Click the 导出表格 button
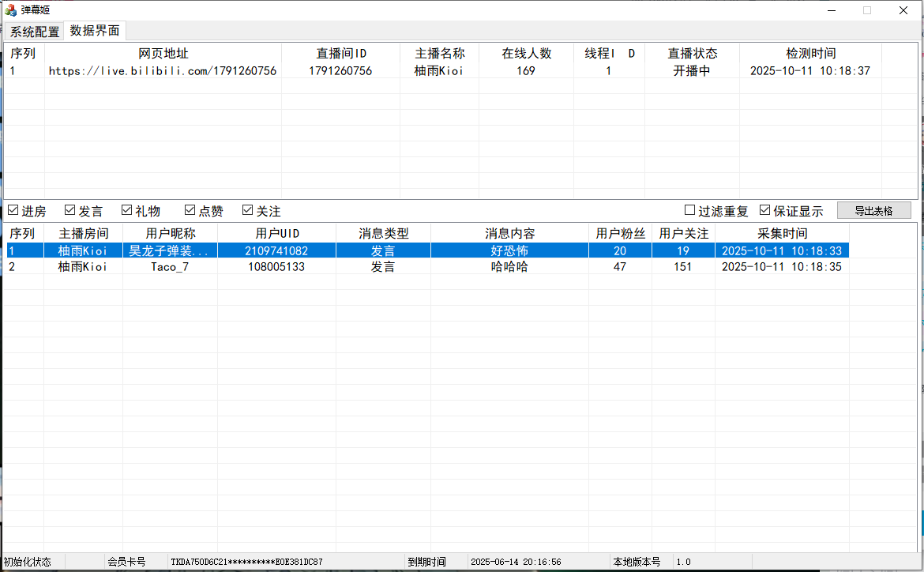This screenshot has width=924, height=572. [873, 211]
